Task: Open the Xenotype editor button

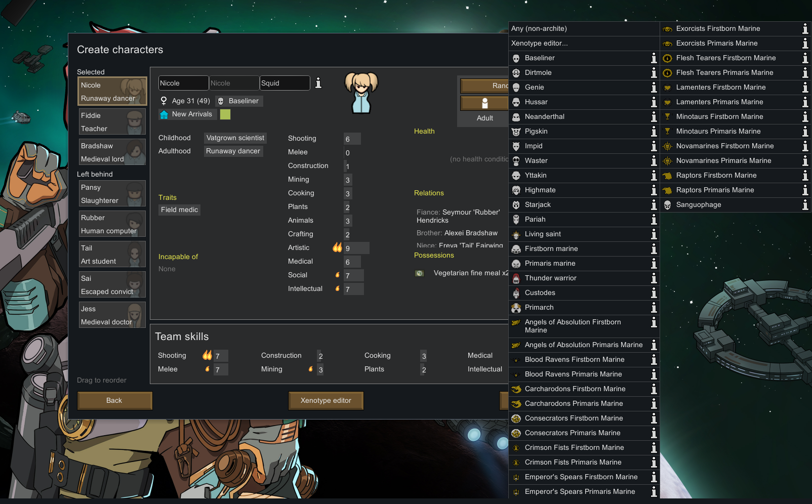Action: coord(326,400)
